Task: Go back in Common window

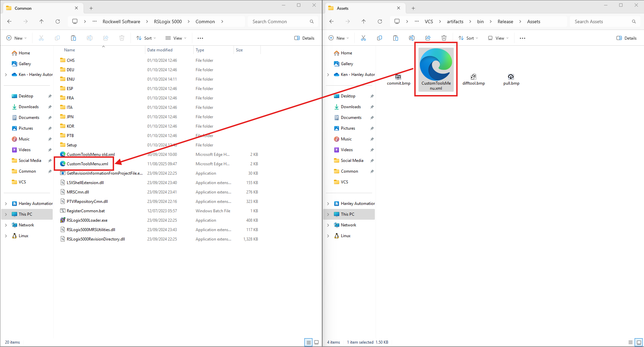Action: 9,21
